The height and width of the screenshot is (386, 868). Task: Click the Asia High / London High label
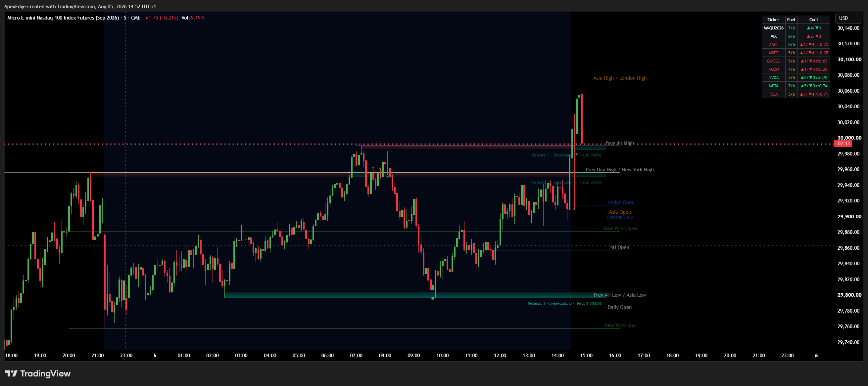620,78
